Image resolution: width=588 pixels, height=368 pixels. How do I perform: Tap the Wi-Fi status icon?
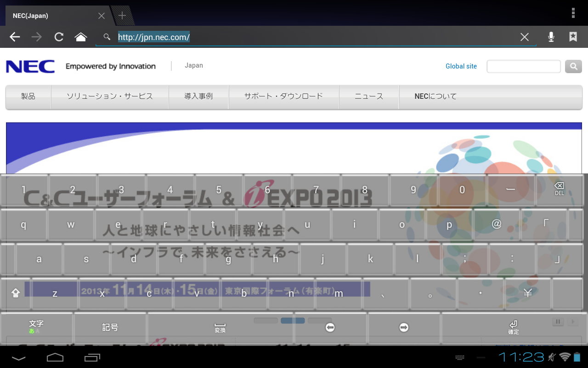565,357
